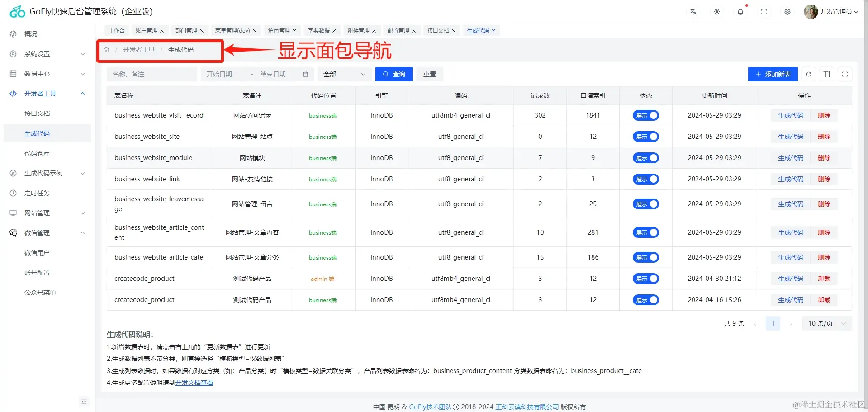868x412 pixels.
Task: Toggle status switch for business_website_site
Action: (x=645, y=137)
